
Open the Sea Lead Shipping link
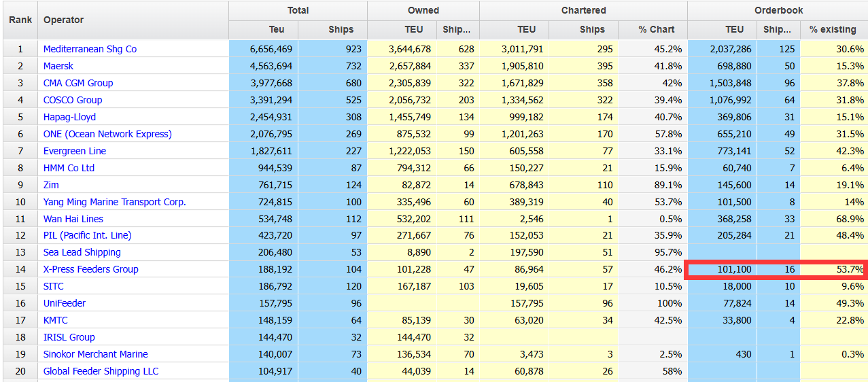click(x=82, y=252)
